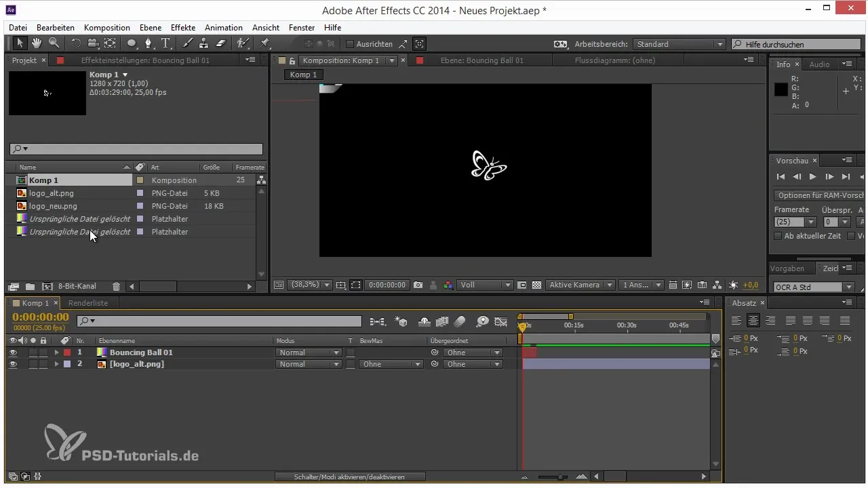868x488 pixels.
Task: Enable the Ausrichten checkbox
Action: tap(350, 44)
